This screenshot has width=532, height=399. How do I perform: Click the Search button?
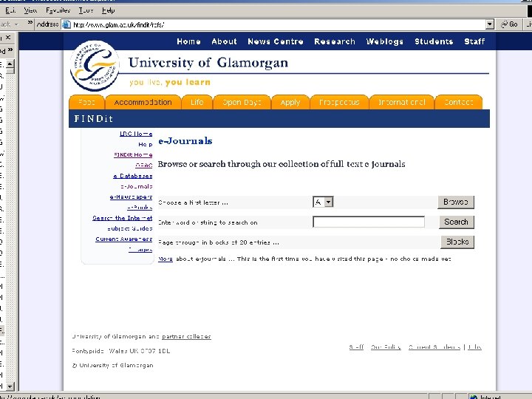457,222
